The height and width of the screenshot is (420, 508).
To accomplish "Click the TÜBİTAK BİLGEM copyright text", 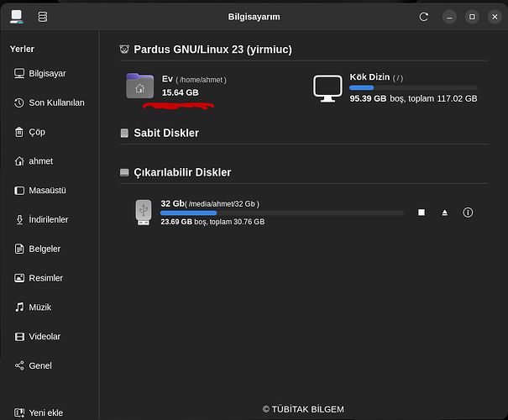I will 303,409.
